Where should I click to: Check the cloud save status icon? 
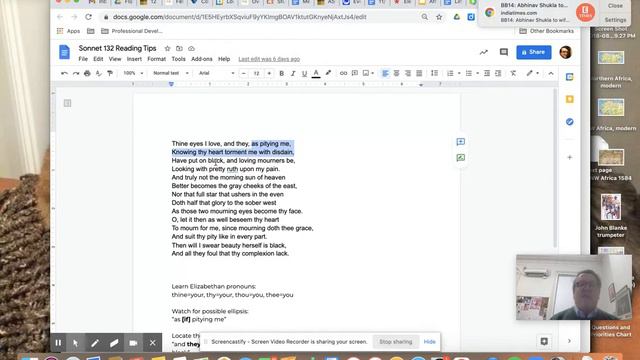pos(191,49)
